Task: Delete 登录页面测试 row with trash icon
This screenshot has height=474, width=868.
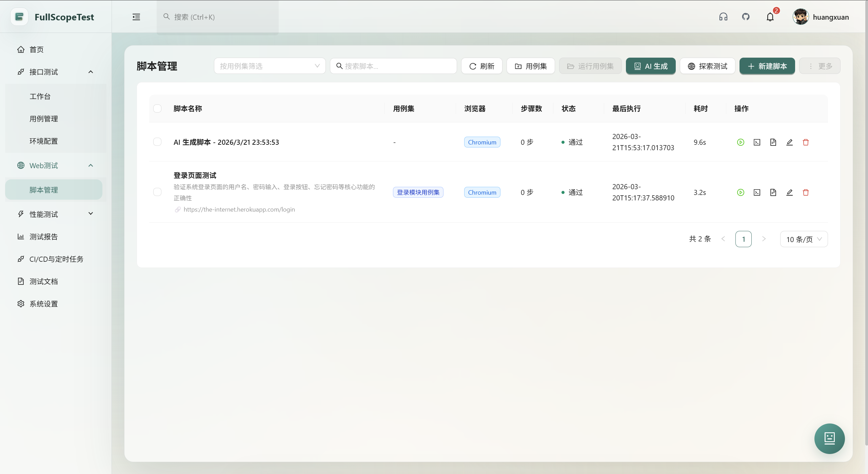Action: tap(806, 193)
